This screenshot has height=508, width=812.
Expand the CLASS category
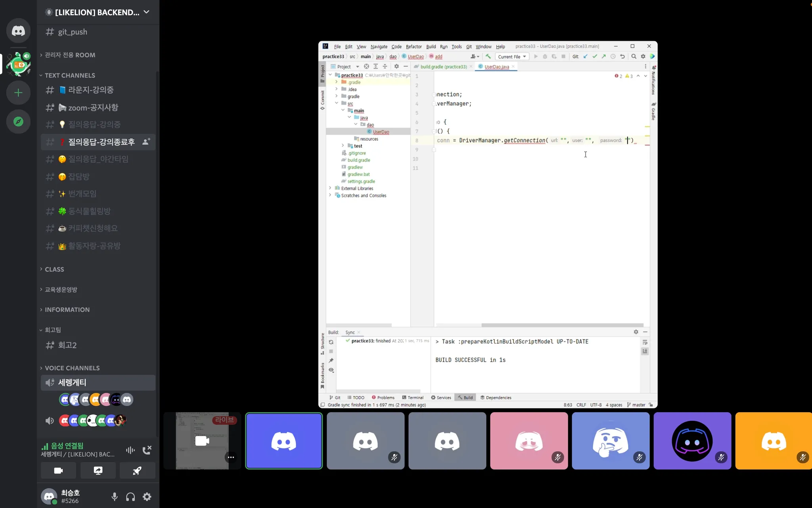tap(54, 269)
